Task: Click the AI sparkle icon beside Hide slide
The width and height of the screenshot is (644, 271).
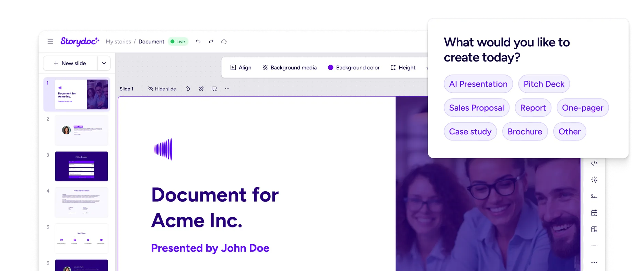Action: click(x=188, y=89)
